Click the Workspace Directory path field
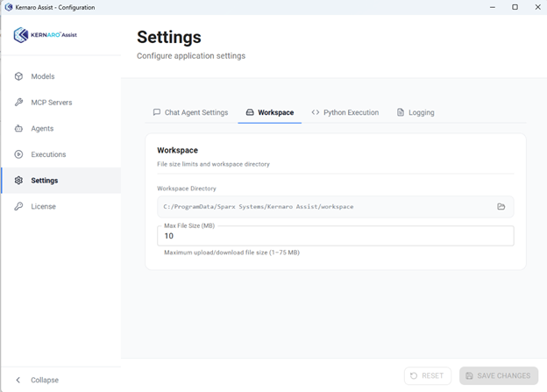Screen dimensions: 547x392 point(324,207)
